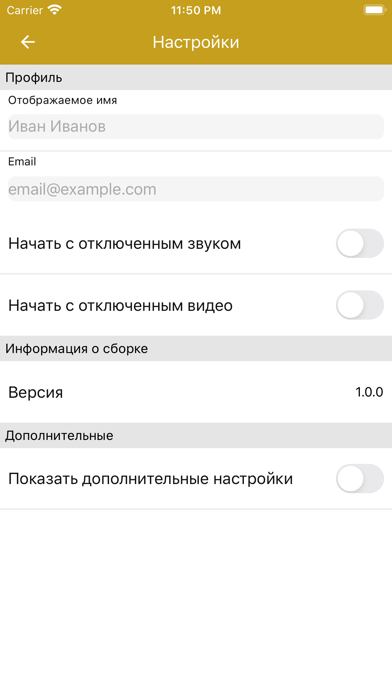Toggle Начать с отключенным видео switch
This screenshot has width=392, height=696.
tap(360, 305)
